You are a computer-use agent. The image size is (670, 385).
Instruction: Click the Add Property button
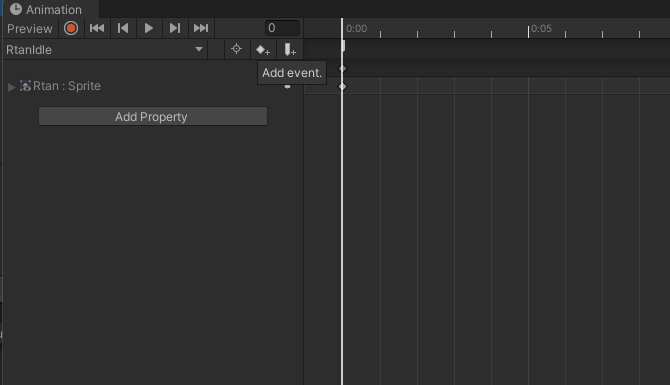153,117
